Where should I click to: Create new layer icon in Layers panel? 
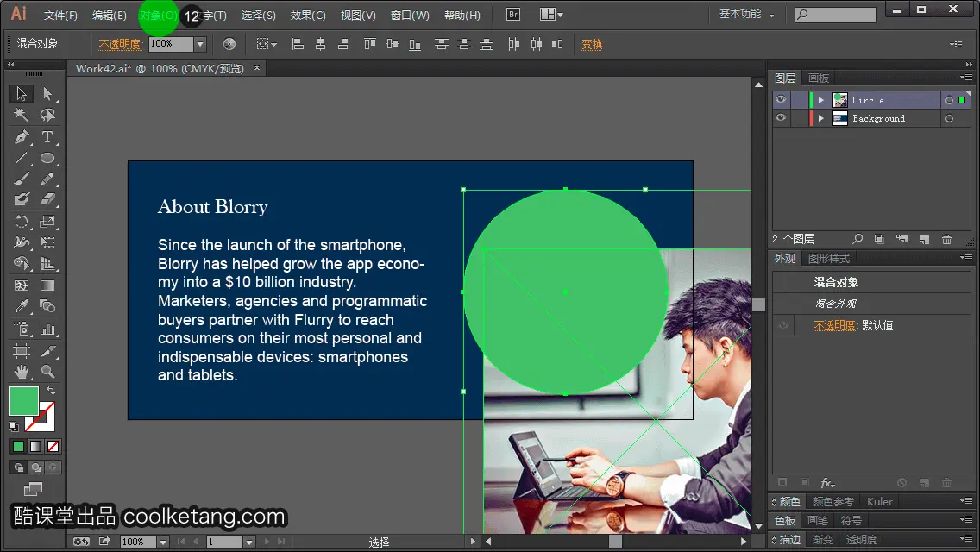point(925,240)
